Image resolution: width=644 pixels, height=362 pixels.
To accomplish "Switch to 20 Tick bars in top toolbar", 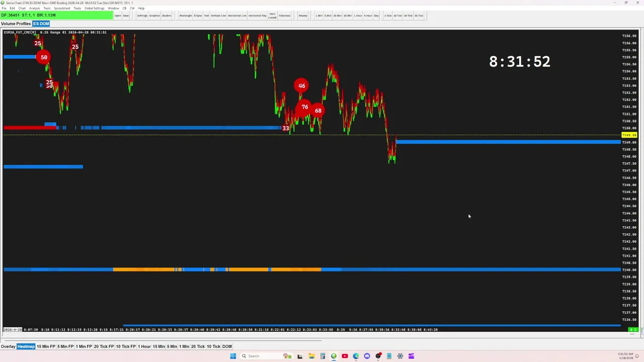I will [408, 16].
